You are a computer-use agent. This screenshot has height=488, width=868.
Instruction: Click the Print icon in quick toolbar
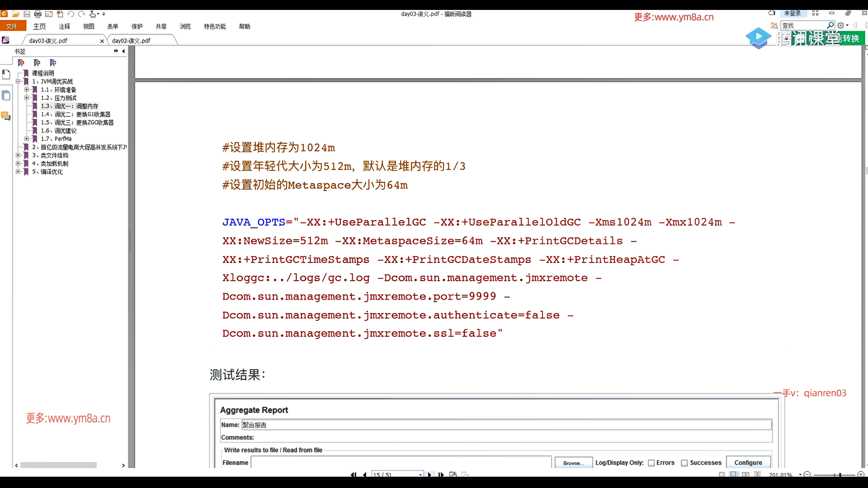(x=38, y=14)
